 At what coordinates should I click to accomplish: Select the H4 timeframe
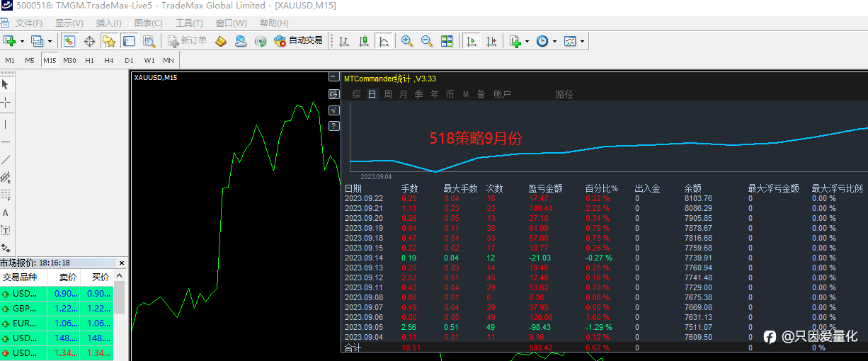[x=109, y=61]
